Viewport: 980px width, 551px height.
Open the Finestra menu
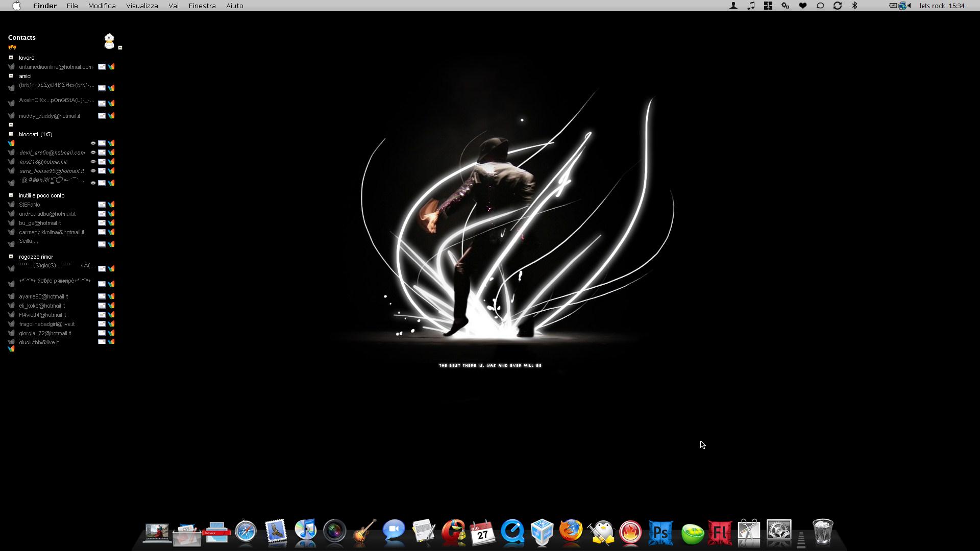click(x=202, y=6)
